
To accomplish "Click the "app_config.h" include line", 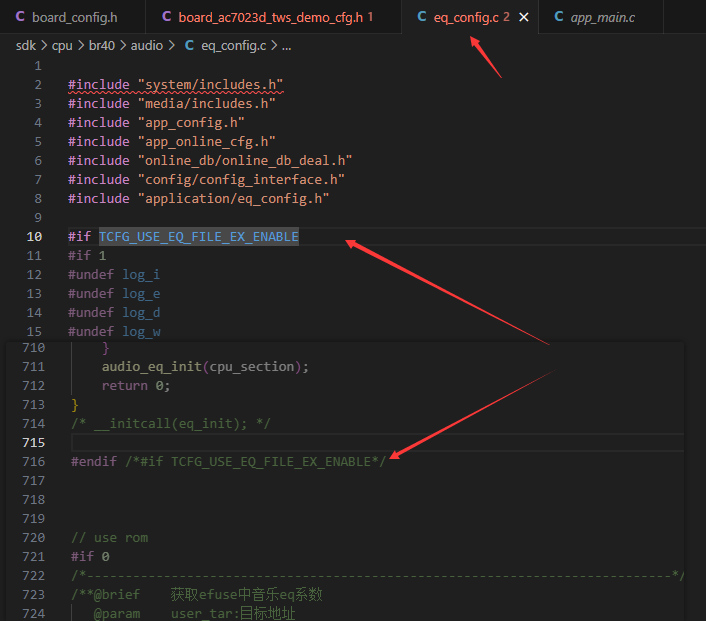I will (156, 122).
